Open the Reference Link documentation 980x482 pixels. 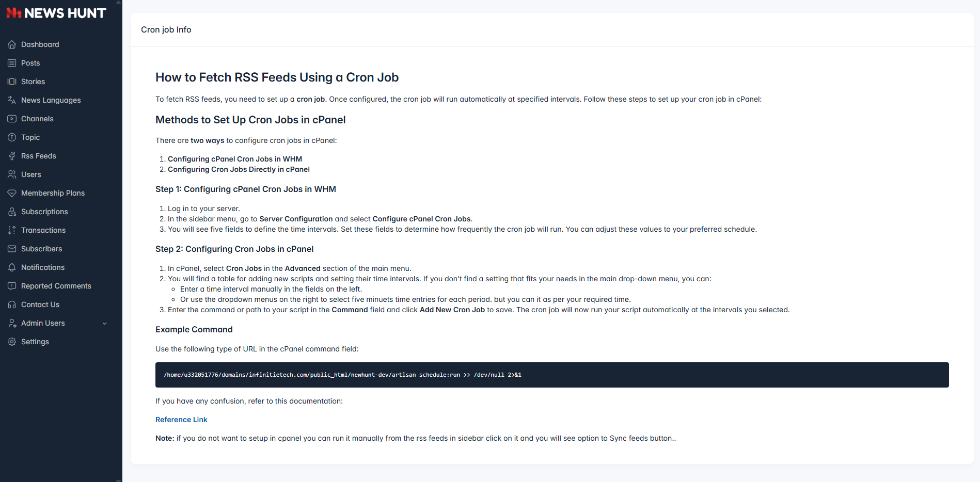tap(181, 420)
